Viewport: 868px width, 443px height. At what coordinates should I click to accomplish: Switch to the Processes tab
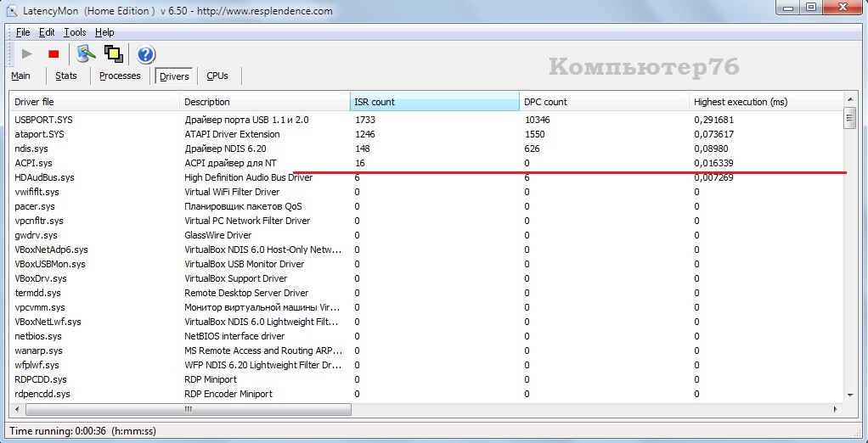click(x=120, y=76)
